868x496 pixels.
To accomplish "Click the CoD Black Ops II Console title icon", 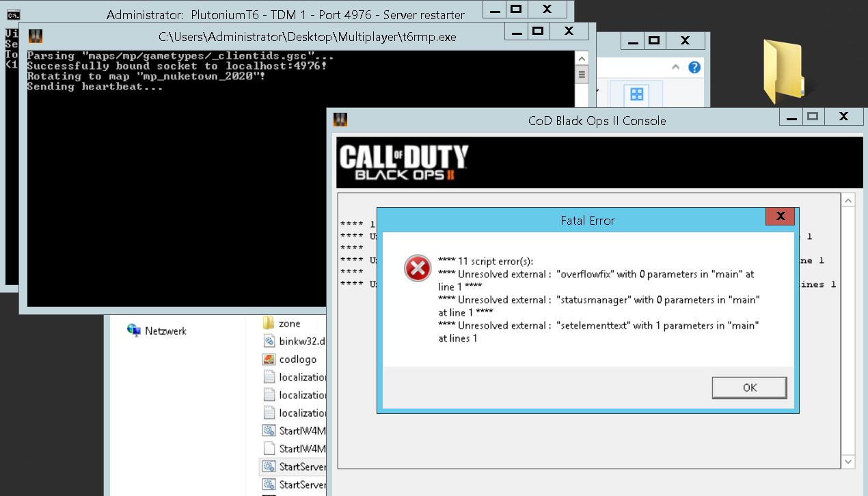I will [340, 120].
